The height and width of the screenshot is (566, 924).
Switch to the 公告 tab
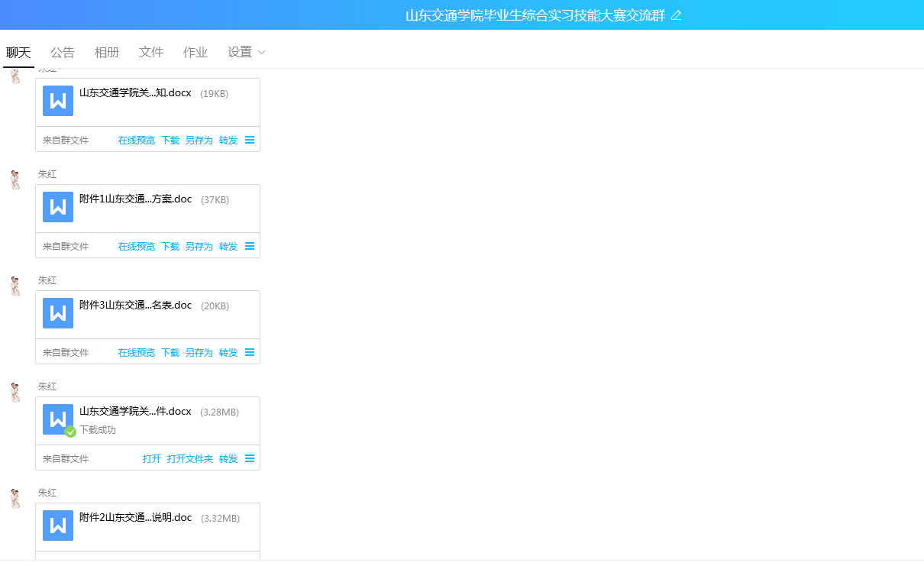tap(63, 52)
